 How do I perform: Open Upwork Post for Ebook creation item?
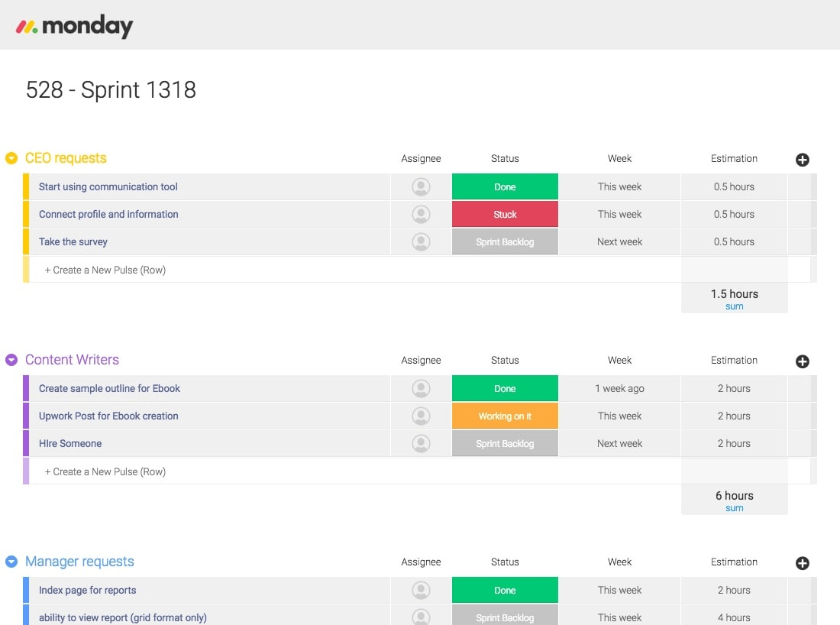pos(108,416)
